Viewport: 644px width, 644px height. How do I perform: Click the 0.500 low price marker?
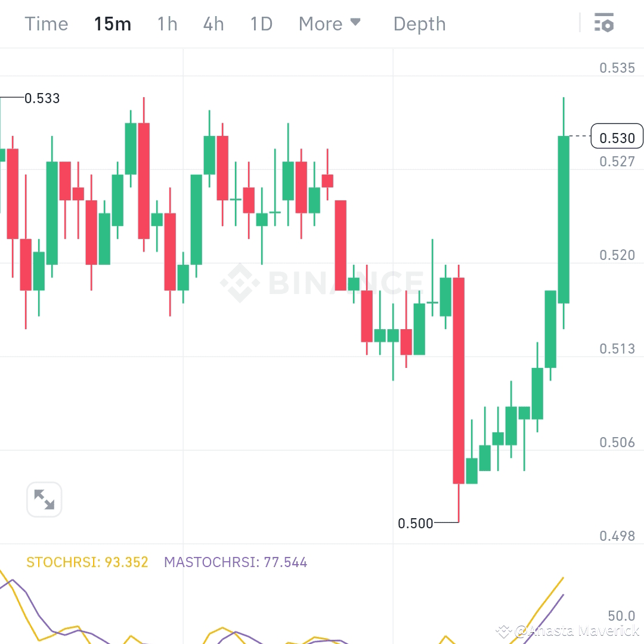pos(416,524)
